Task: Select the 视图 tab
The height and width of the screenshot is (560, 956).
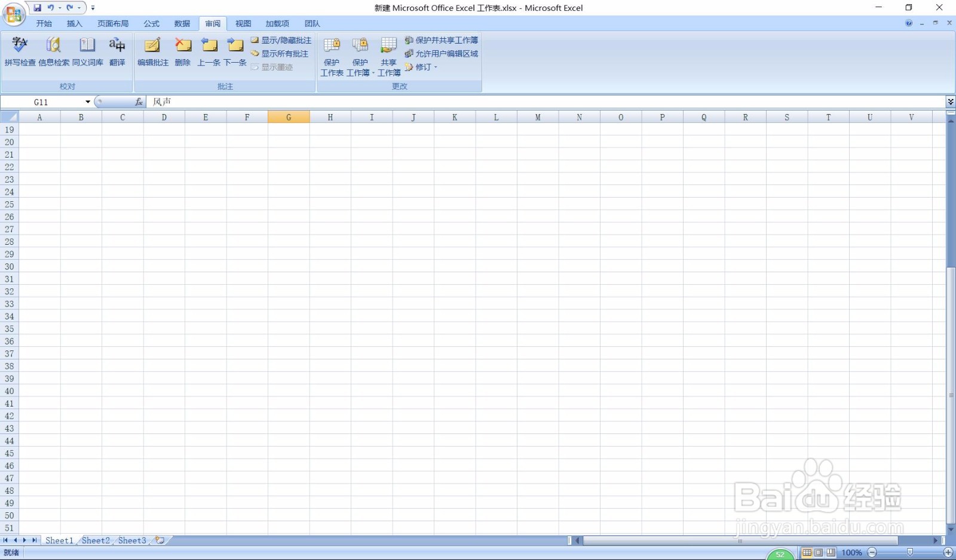Action: tap(243, 24)
